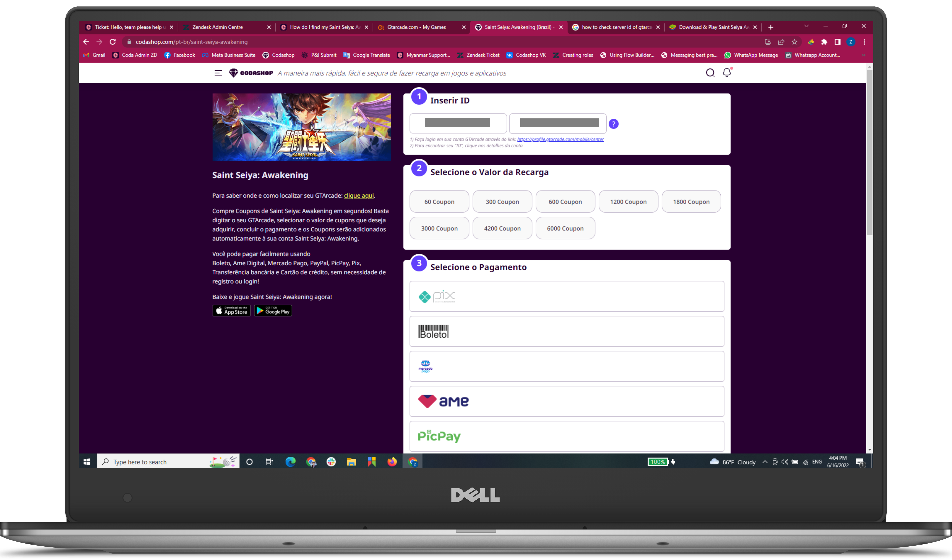Open the Chrome tab search dropdown arrow
Viewport: 952px width, 560px height.
coord(806,26)
